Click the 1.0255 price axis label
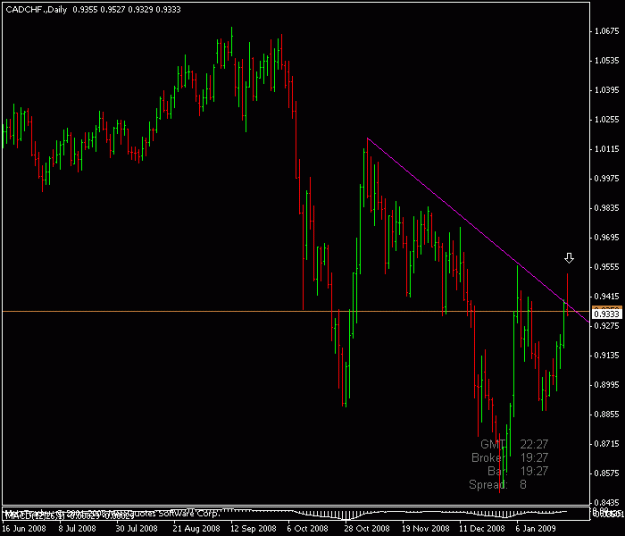Viewport: 625px width, 536px height. point(607,120)
